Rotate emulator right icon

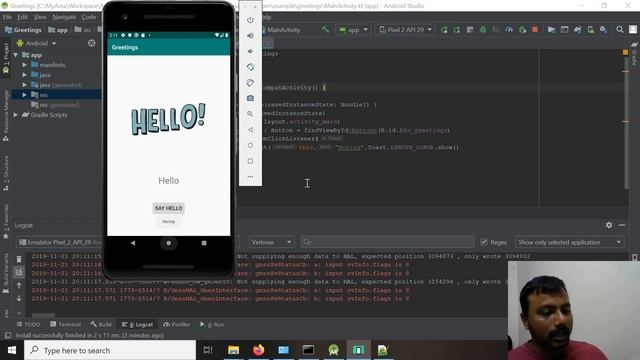[x=250, y=83]
